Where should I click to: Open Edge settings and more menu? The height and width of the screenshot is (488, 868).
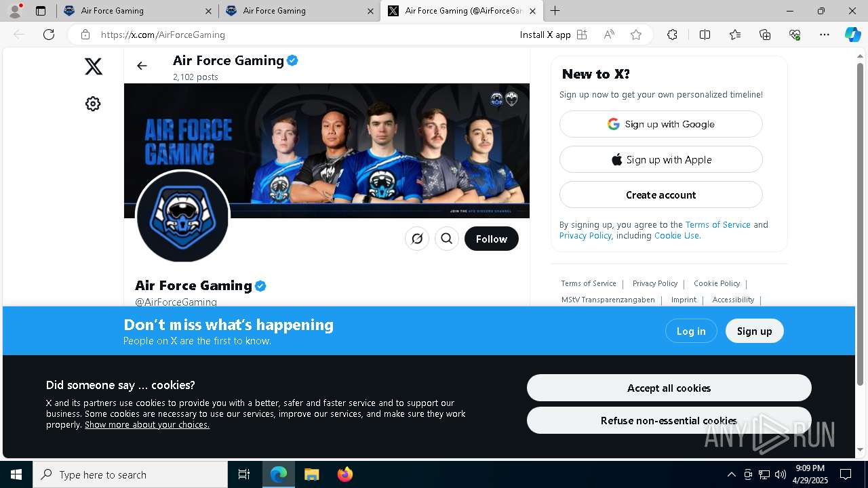tap(825, 35)
